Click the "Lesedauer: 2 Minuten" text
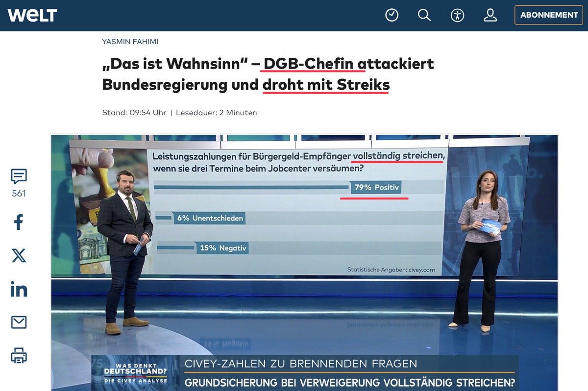Screen dimensions: 588x391 (x=216, y=113)
